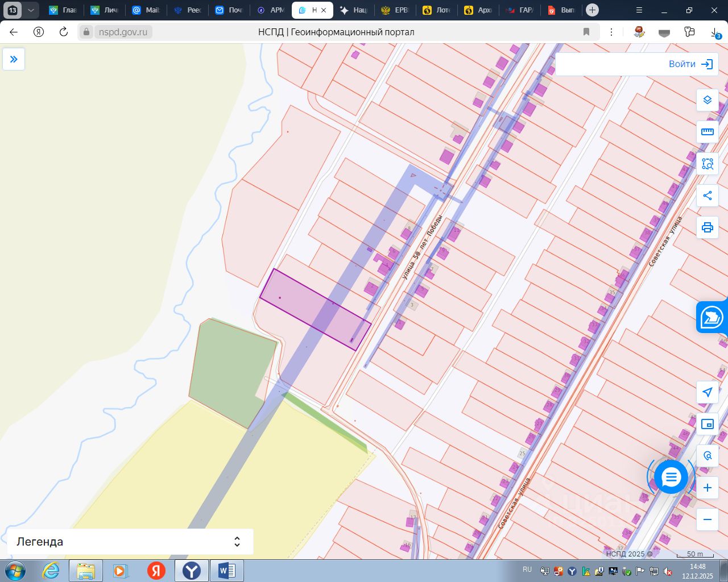Share the current map view
728x582 pixels.
pyautogui.click(x=708, y=196)
